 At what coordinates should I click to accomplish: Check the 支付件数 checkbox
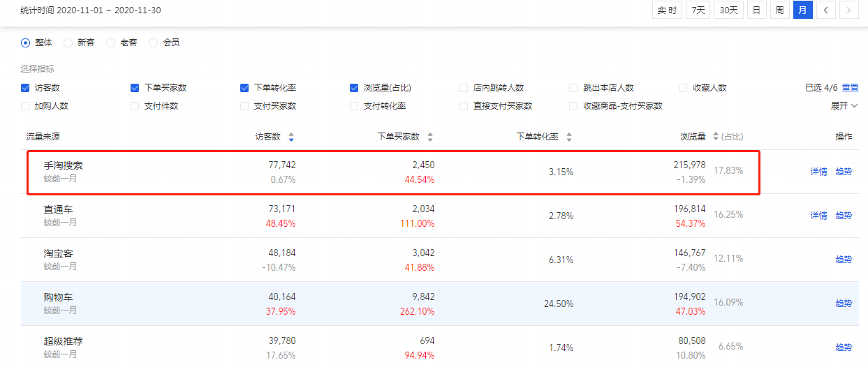tap(135, 106)
